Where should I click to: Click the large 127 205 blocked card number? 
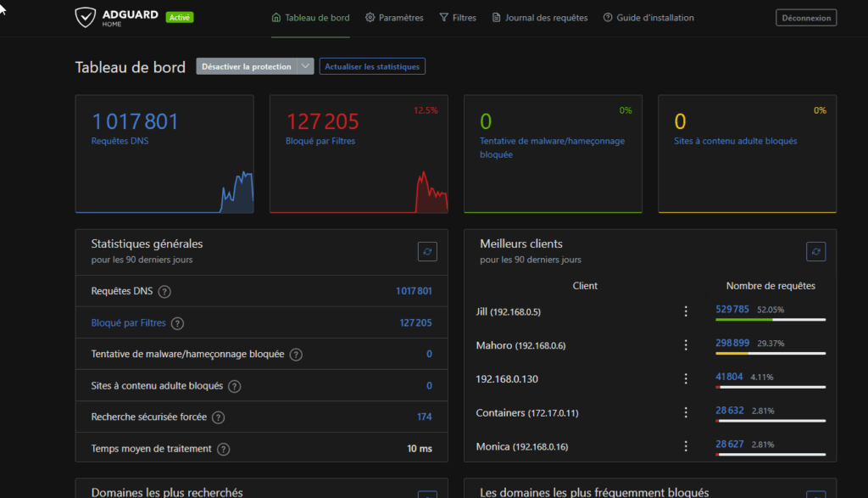pos(323,121)
